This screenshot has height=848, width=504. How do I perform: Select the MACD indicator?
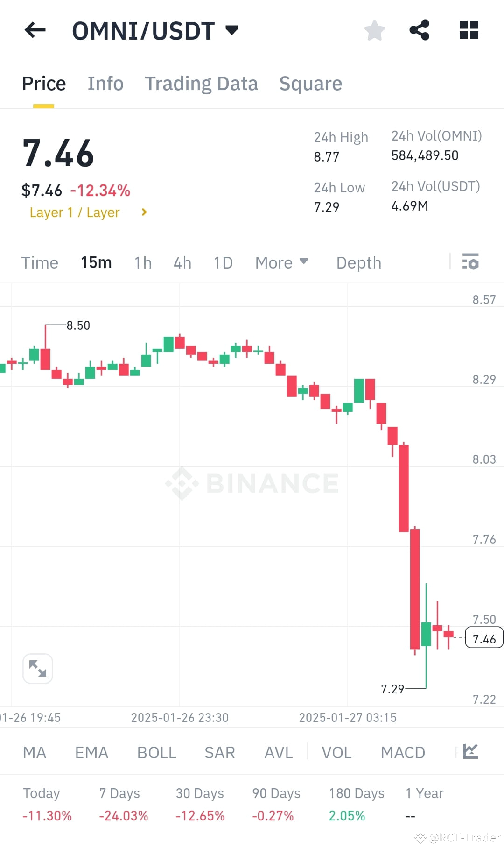pos(403,752)
